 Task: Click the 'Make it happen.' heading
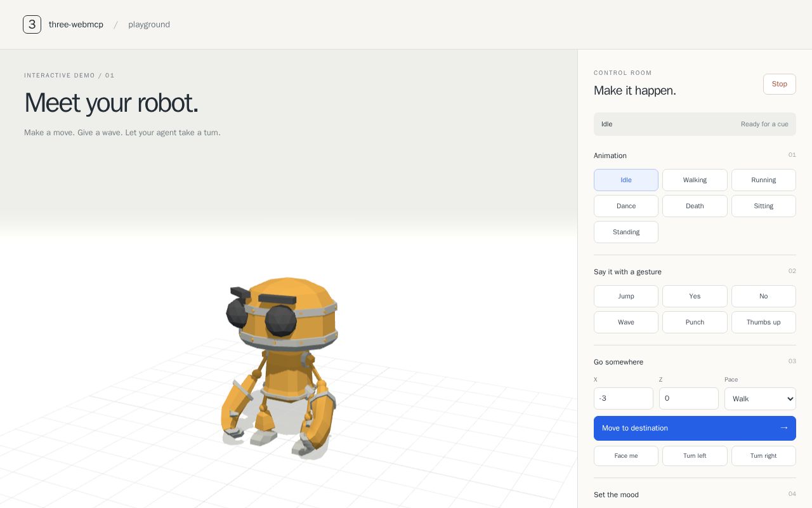point(635,91)
